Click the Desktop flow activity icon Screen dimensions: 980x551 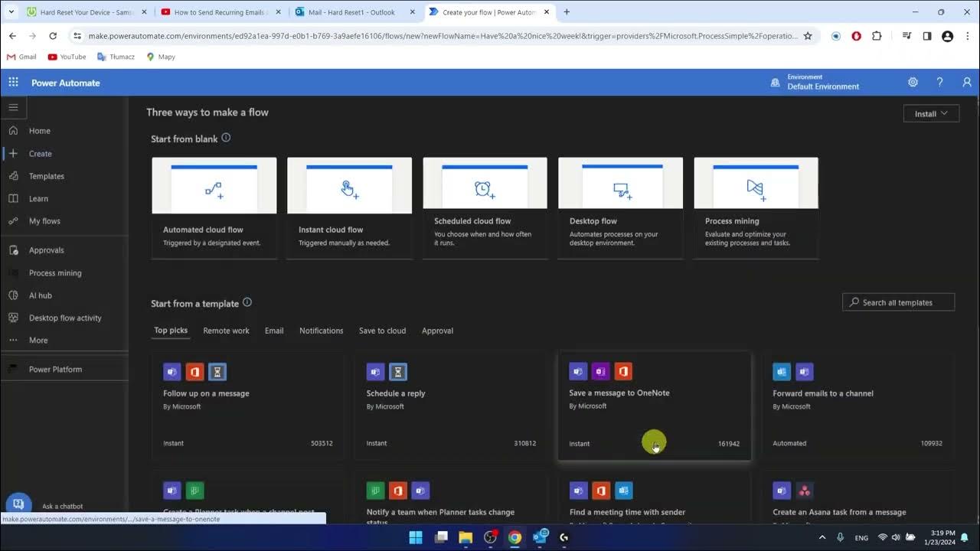coord(13,318)
